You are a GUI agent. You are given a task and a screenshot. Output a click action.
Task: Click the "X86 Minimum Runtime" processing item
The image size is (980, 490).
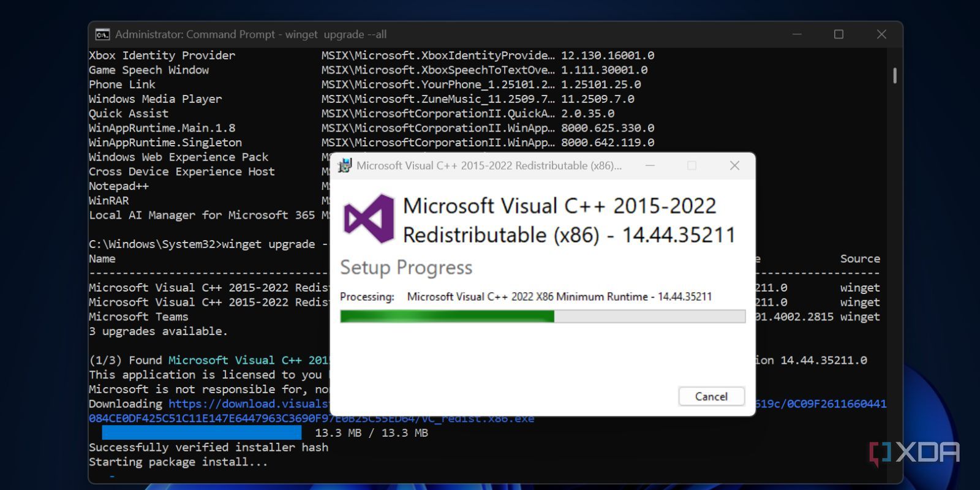(559, 297)
